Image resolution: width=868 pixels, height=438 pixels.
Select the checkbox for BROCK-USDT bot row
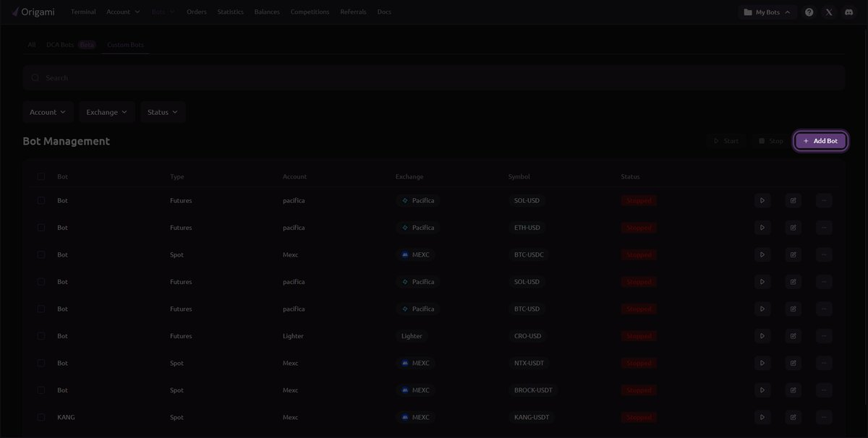pyautogui.click(x=41, y=390)
